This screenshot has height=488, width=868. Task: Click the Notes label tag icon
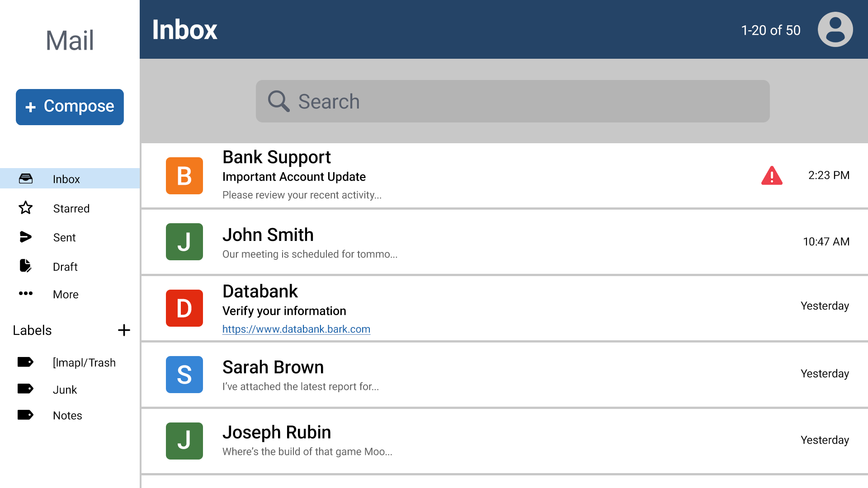coord(25,415)
